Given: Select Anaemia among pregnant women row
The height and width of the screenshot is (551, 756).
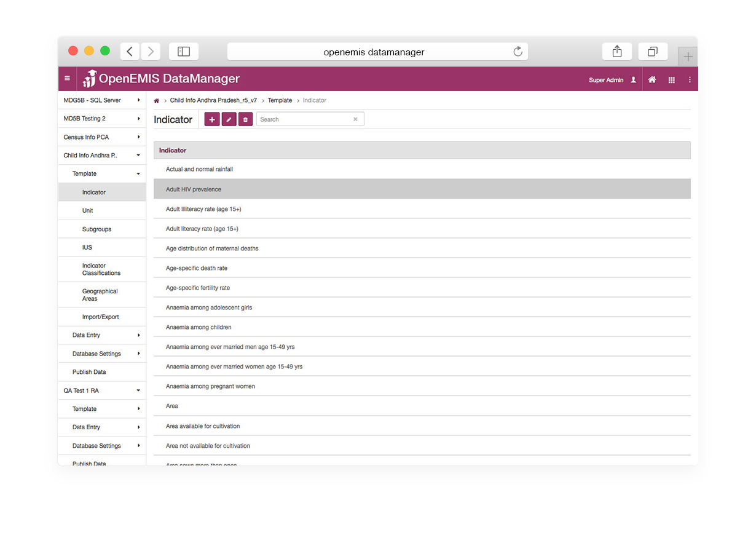Looking at the screenshot, I should (422, 386).
